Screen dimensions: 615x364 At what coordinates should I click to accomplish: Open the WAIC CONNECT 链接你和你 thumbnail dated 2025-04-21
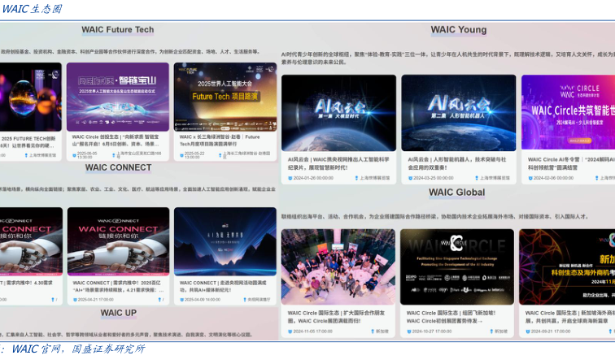(x=119, y=241)
